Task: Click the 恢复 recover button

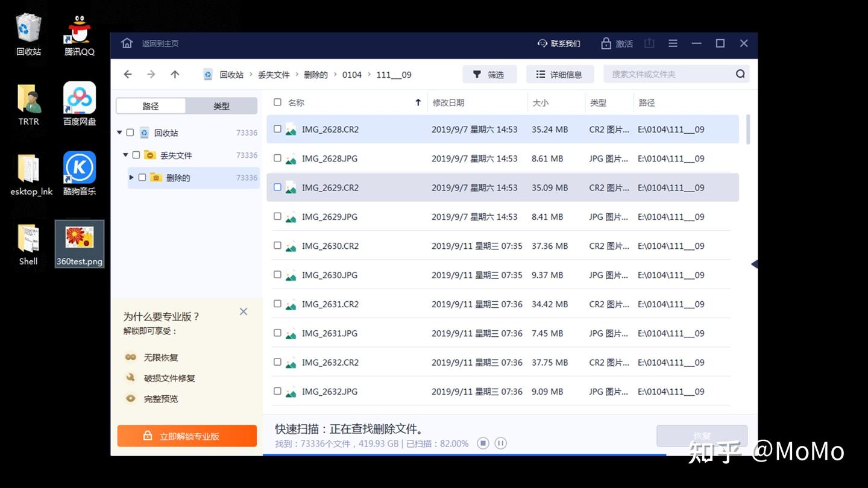Action: (x=702, y=436)
